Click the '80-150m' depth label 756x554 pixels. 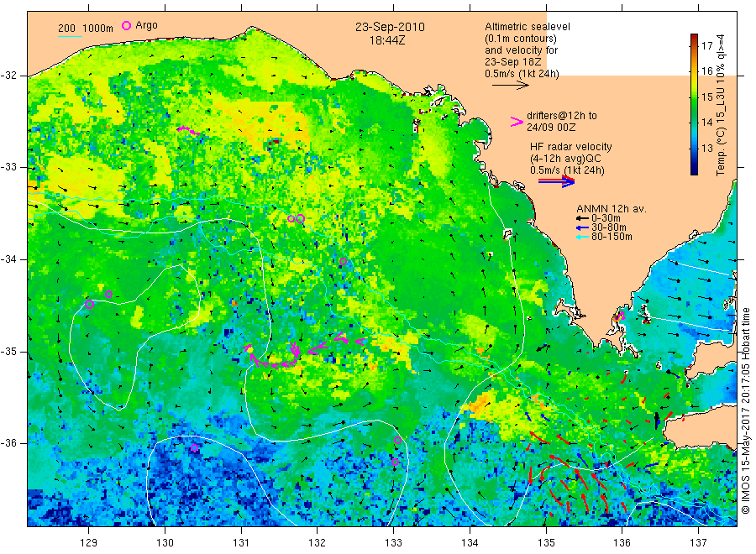point(612,237)
